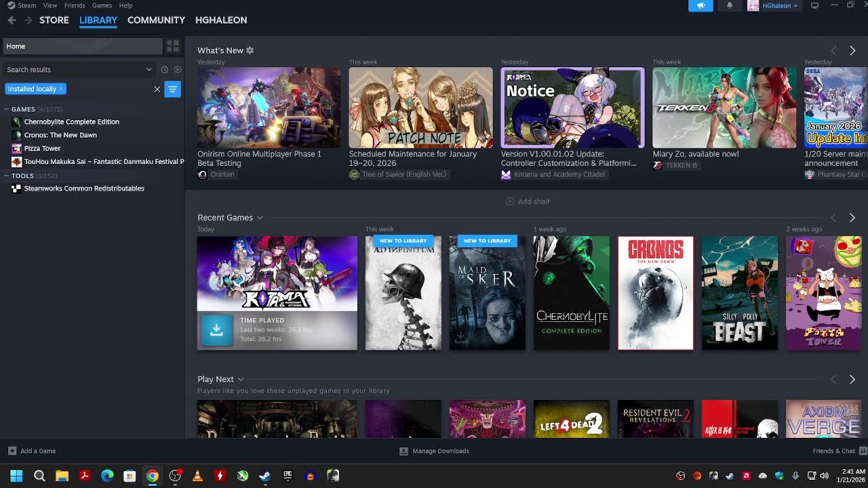Click the Steam icon in system tray

coord(730,476)
